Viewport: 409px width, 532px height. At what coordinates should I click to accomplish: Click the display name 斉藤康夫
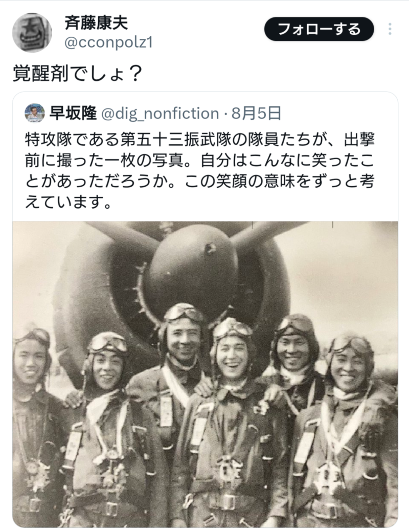pos(96,23)
